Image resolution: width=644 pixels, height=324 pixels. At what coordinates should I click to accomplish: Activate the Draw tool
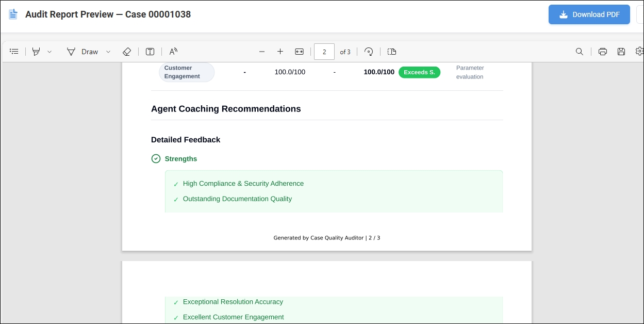tap(82, 52)
